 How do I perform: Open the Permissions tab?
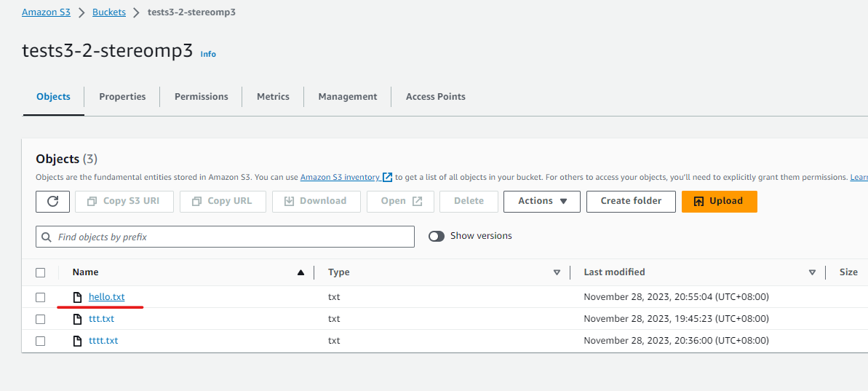pos(202,96)
